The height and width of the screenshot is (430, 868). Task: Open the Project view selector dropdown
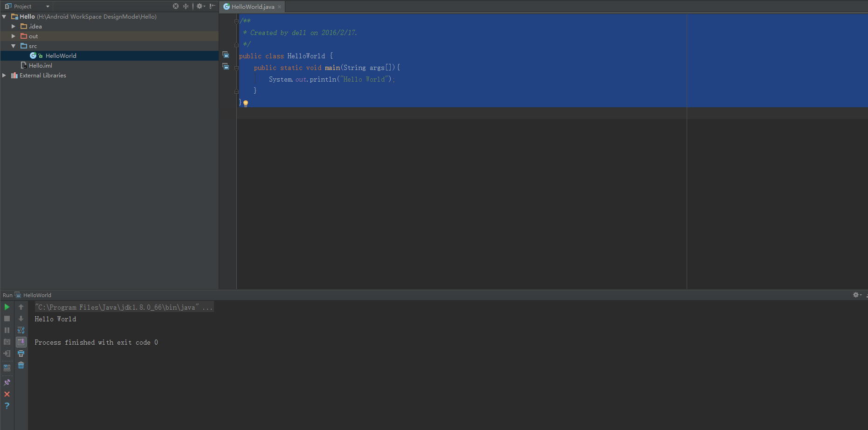(27, 7)
